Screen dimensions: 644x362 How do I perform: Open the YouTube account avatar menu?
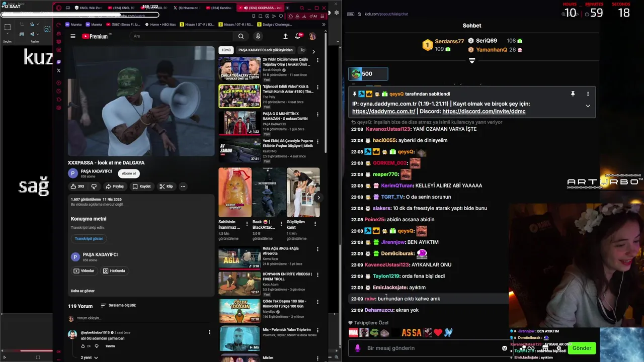[x=312, y=36]
